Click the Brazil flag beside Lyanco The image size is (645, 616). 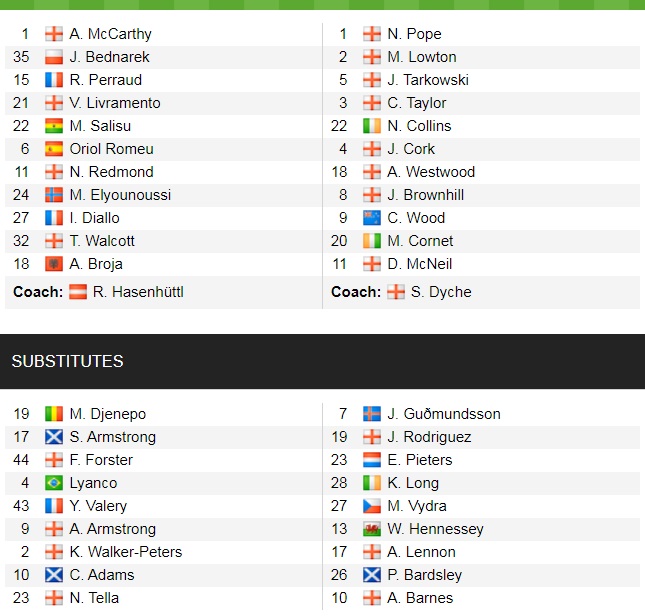click(x=54, y=483)
